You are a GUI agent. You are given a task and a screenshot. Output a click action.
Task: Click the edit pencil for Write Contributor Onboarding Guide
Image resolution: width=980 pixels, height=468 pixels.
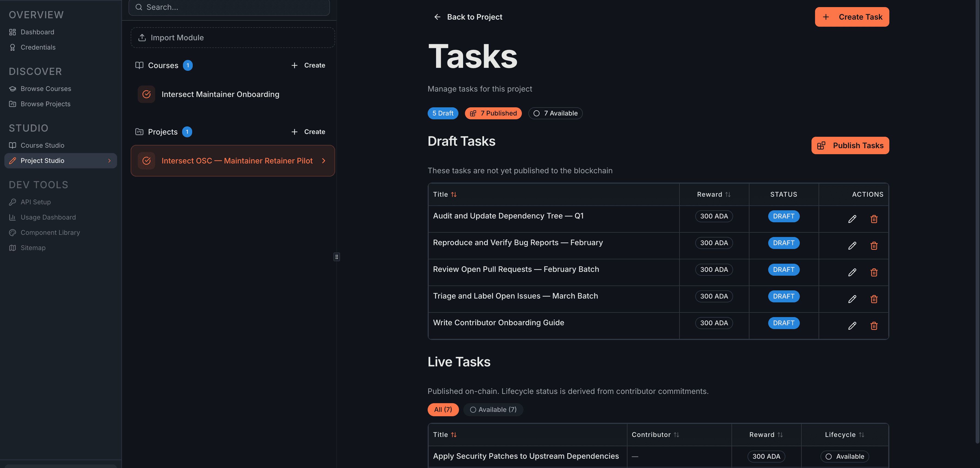[x=852, y=326]
